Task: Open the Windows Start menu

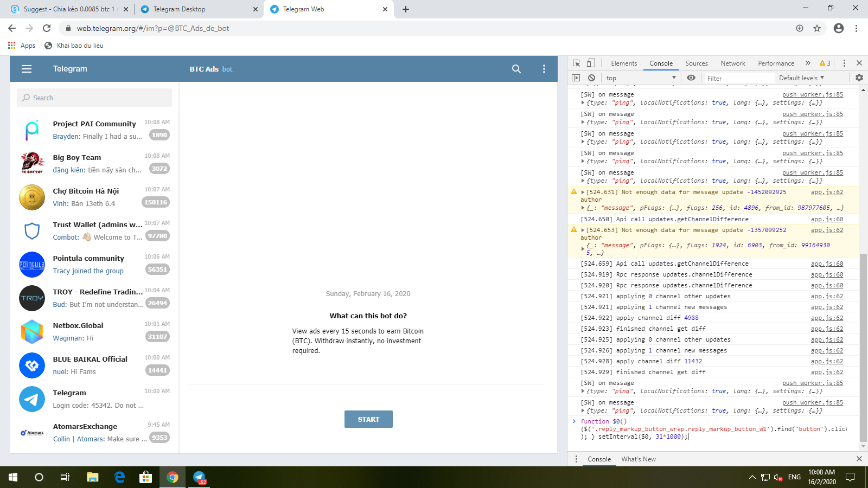Action: [x=13, y=477]
